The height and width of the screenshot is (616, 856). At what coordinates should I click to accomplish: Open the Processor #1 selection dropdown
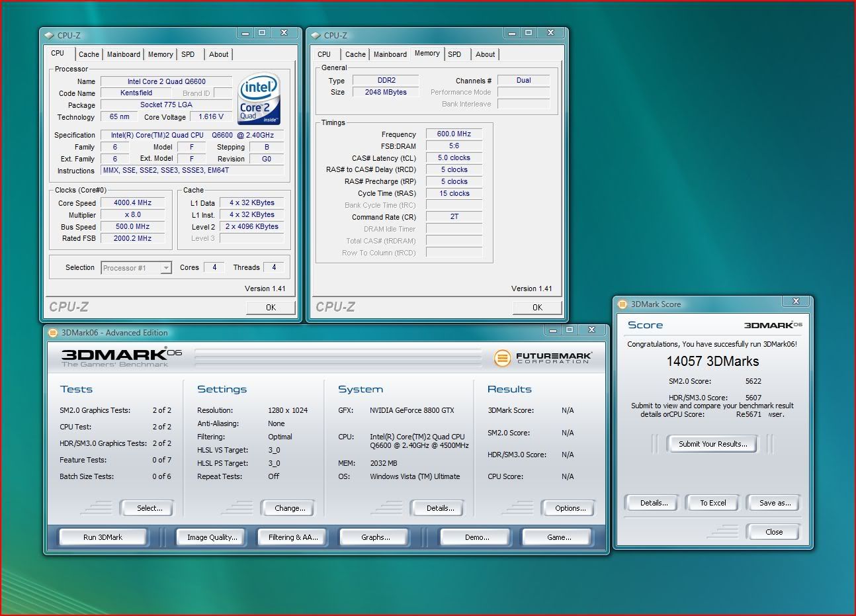136,268
